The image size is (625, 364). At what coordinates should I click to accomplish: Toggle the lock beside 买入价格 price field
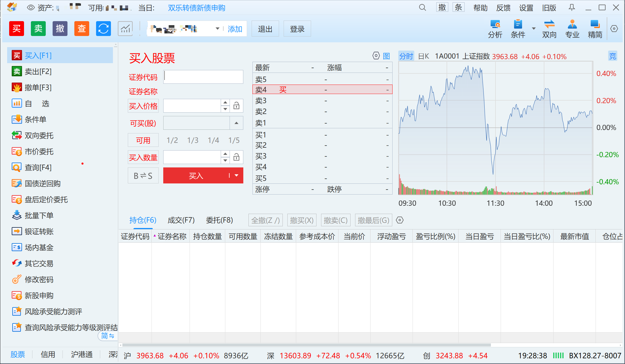[x=236, y=106]
